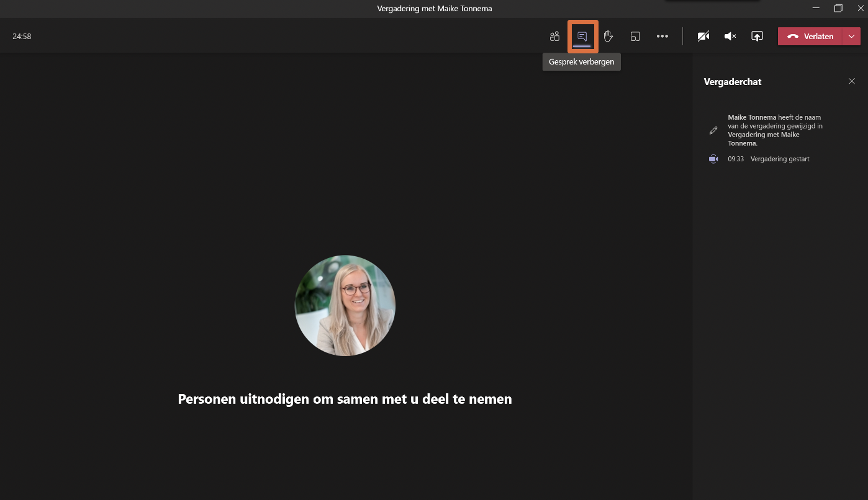Click the pencil icon beside rename message

[713, 130]
